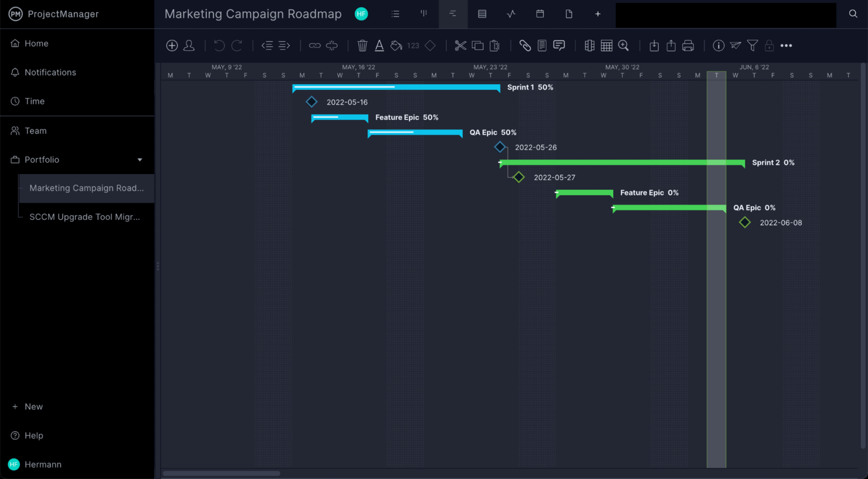Collapse the Portfolio section
868x479 pixels.
[x=140, y=159]
